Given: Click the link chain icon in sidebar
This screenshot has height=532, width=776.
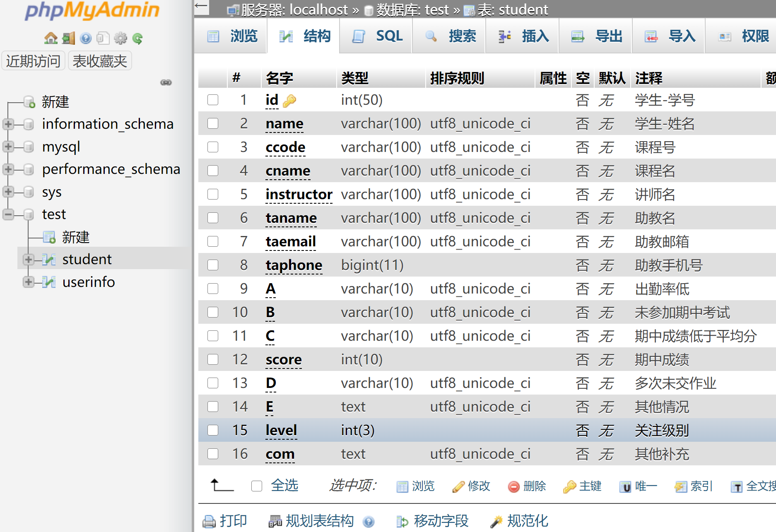Looking at the screenshot, I should point(166,82).
